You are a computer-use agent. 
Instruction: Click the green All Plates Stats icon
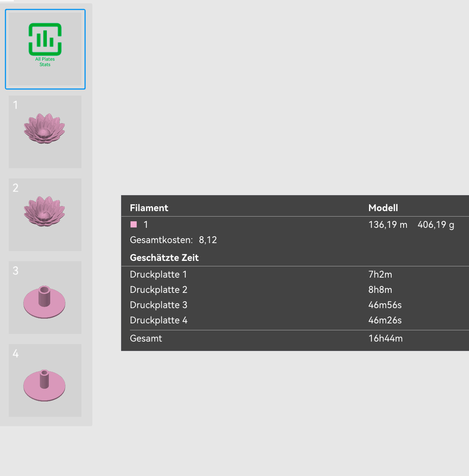point(45,40)
